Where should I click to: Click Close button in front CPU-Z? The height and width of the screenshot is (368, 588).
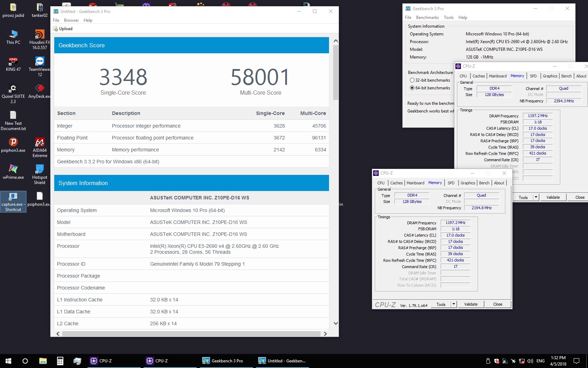coord(498,304)
